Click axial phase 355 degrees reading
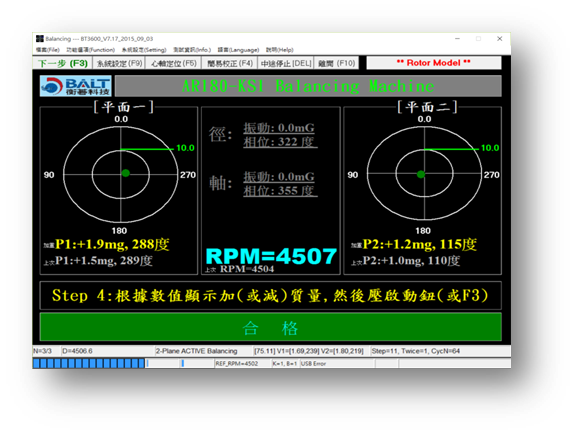 tap(279, 191)
